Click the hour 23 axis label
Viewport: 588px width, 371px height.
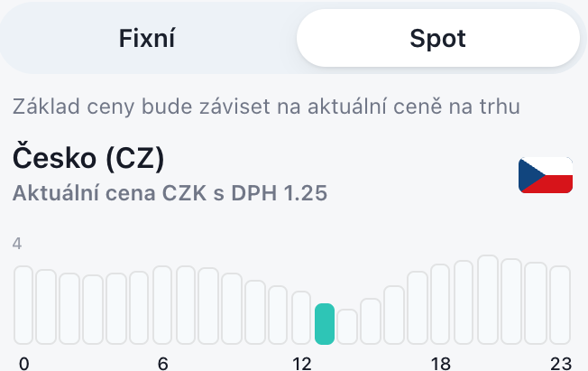click(x=560, y=363)
